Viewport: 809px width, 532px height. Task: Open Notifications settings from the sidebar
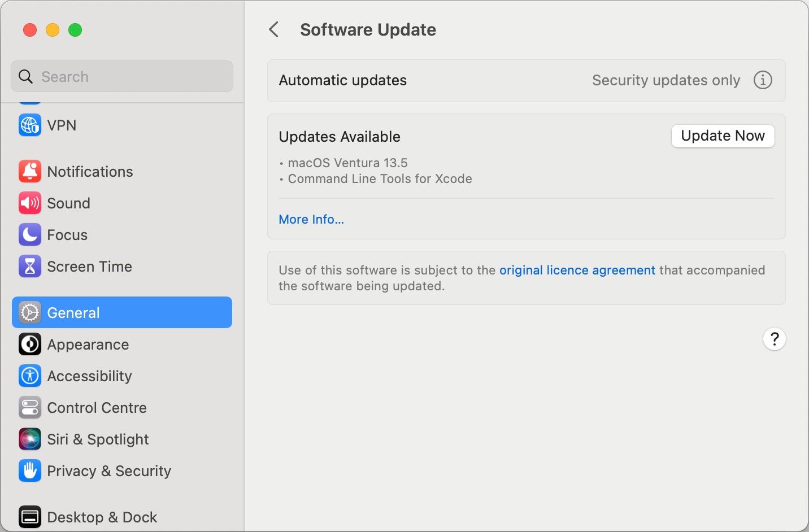click(x=90, y=171)
